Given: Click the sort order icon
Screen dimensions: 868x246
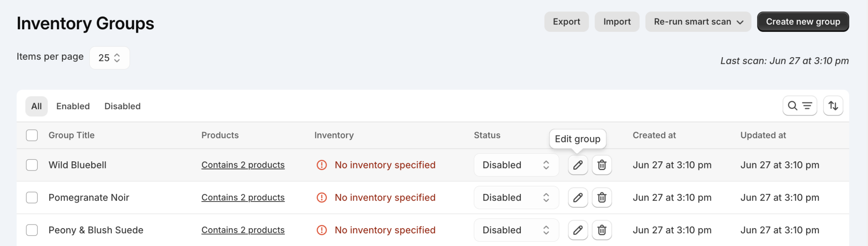Looking at the screenshot, I should click(833, 106).
